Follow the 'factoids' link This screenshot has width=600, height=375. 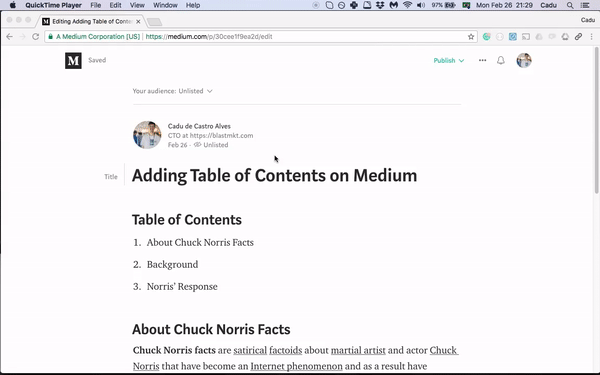coord(285,351)
